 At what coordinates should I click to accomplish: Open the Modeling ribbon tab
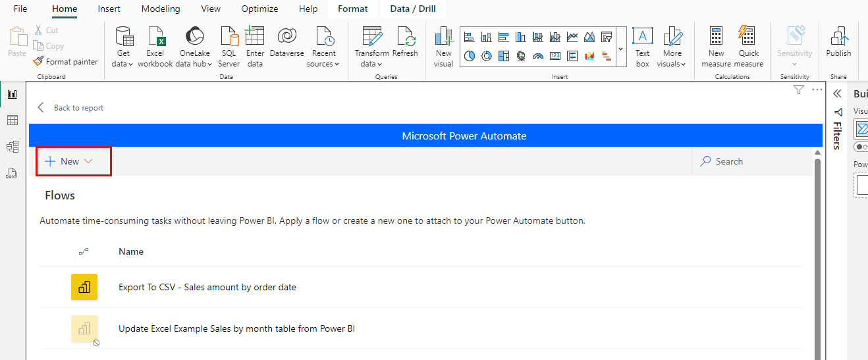(x=161, y=9)
